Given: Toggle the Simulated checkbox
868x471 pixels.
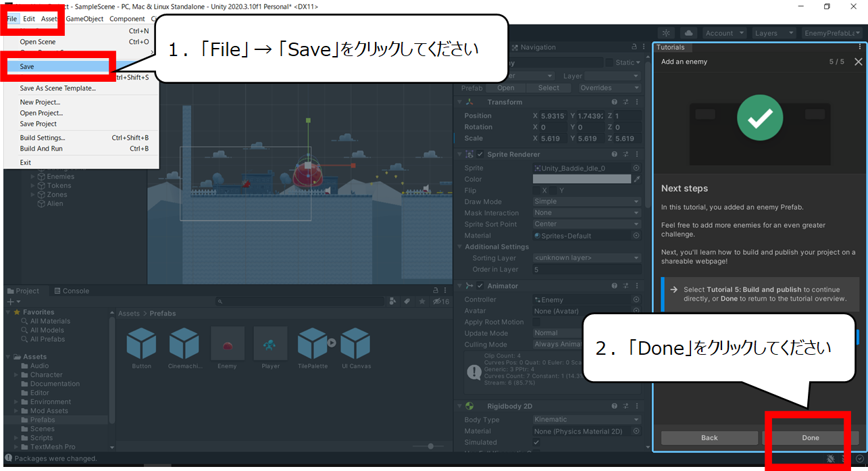Looking at the screenshot, I should (536, 442).
